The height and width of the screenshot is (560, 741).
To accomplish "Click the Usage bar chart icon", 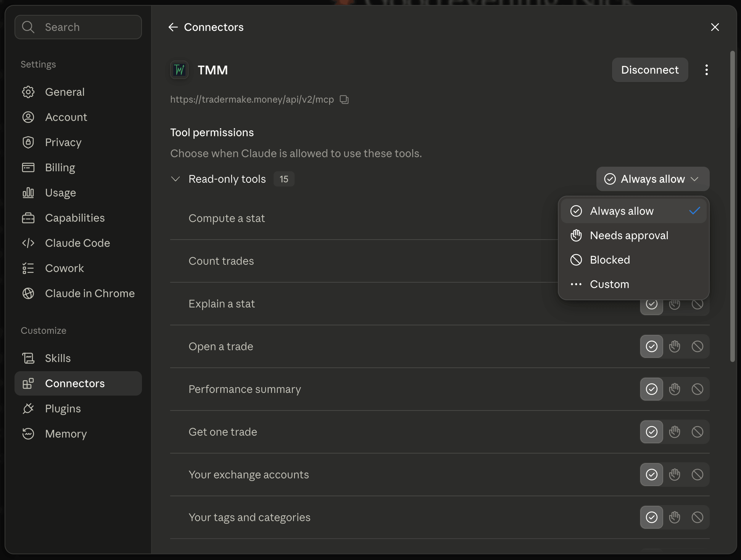I will coord(28,193).
